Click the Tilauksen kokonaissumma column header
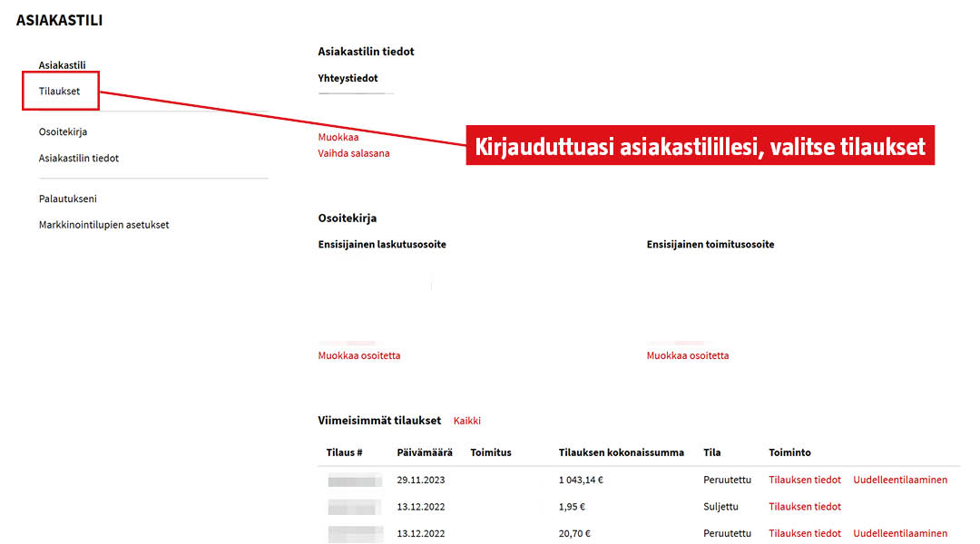The height and width of the screenshot is (544, 980). [621, 452]
